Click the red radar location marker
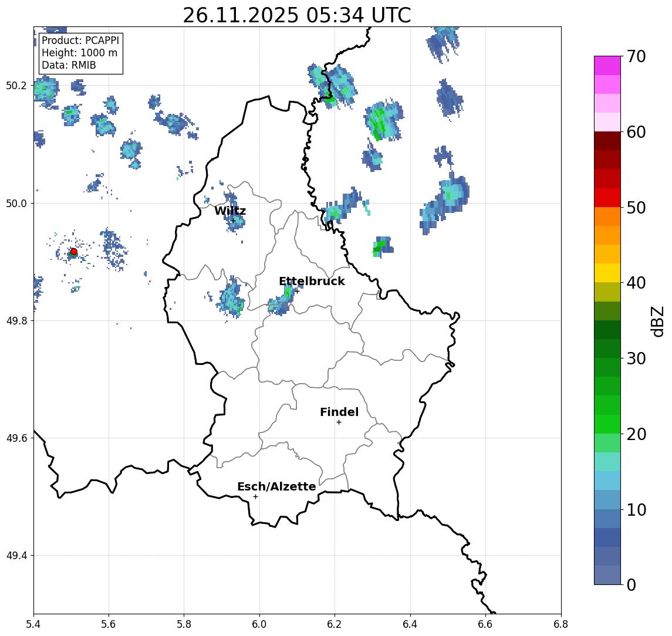Image resolution: width=672 pixels, height=636 pixels. (74, 252)
